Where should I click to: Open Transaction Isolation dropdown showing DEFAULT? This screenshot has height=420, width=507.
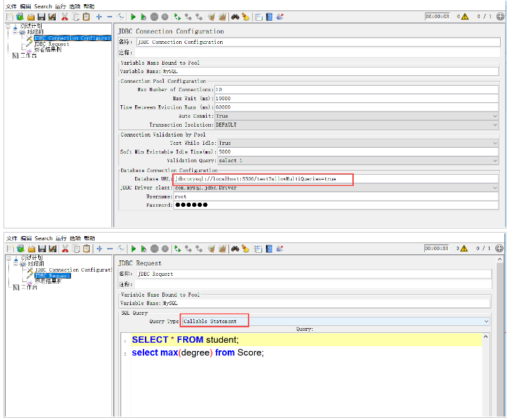click(x=357, y=125)
